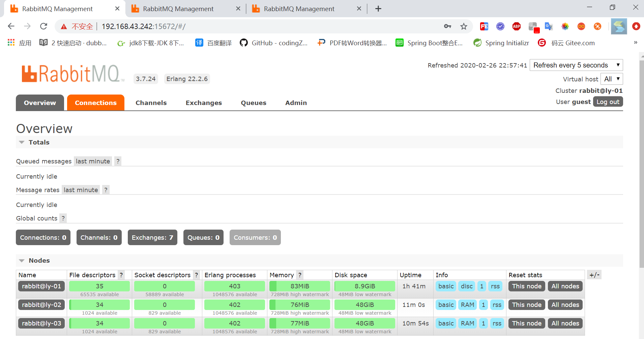Image resolution: width=644 pixels, height=339 pixels.
Task: Click rabbit@ly-02 file descriptors bar showing 34
Action: point(99,305)
